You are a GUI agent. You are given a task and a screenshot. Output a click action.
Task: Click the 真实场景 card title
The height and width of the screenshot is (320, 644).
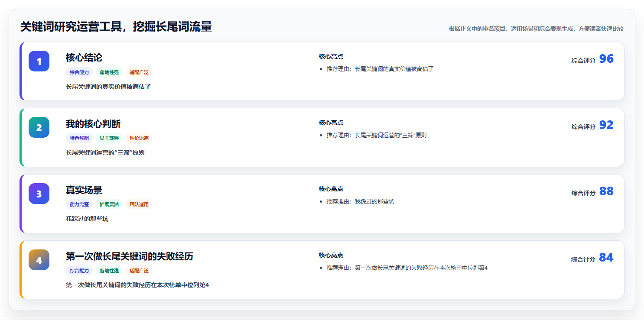[x=84, y=190]
